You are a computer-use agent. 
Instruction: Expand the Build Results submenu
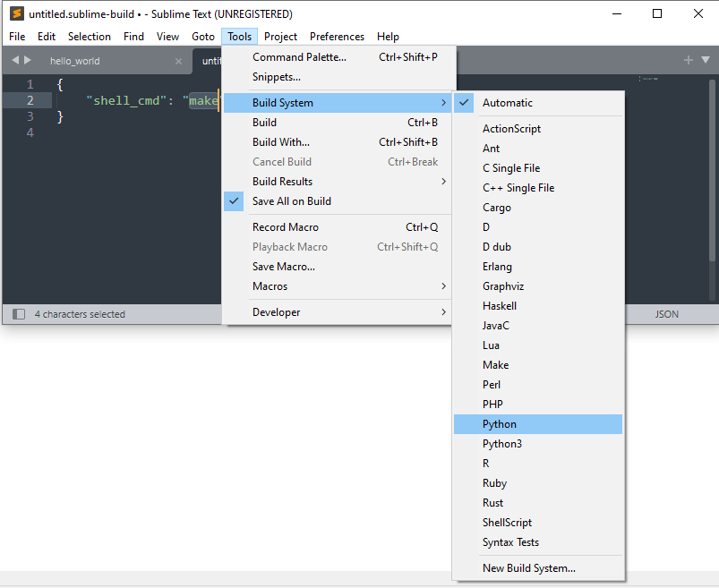338,182
